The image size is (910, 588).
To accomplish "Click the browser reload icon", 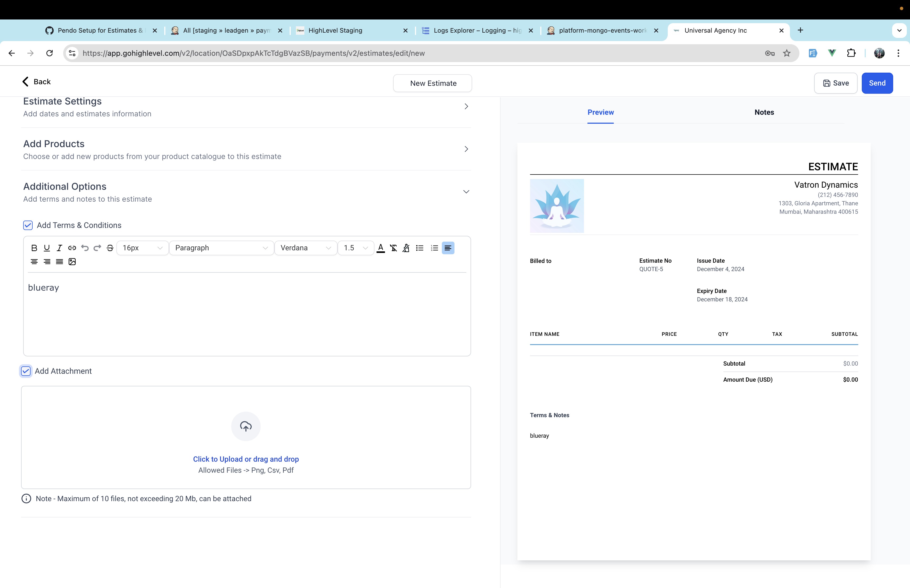I will click(49, 53).
